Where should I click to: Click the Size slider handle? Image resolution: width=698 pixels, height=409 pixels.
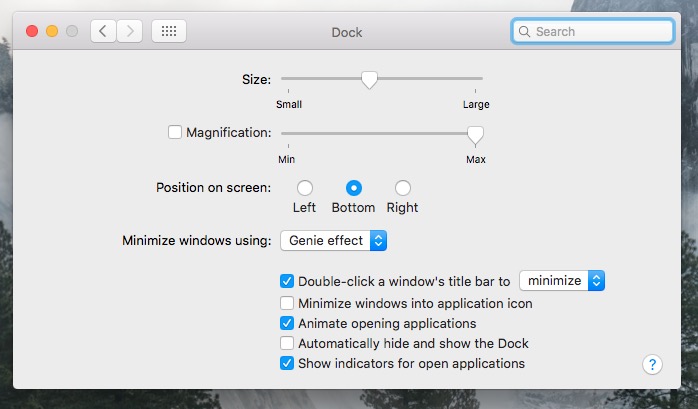pyautogui.click(x=369, y=80)
